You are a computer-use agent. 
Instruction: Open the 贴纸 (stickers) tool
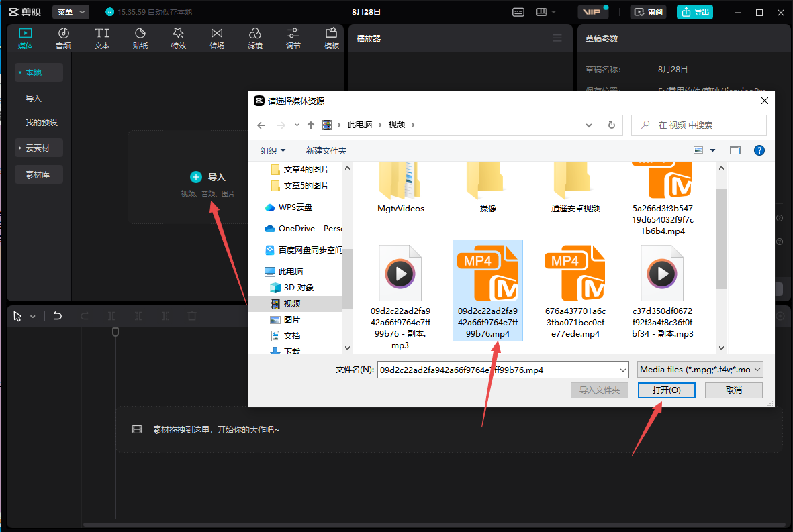coord(140,38)
